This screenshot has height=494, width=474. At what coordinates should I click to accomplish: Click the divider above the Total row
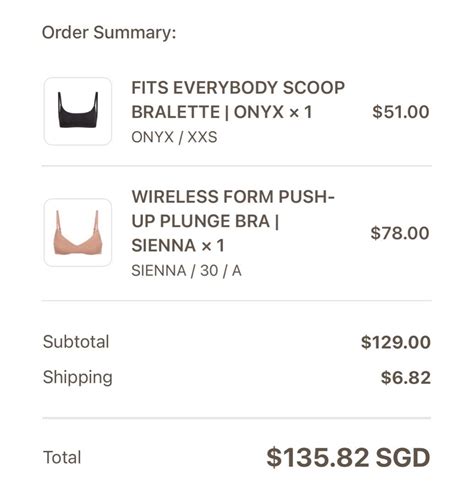point(237,418)
